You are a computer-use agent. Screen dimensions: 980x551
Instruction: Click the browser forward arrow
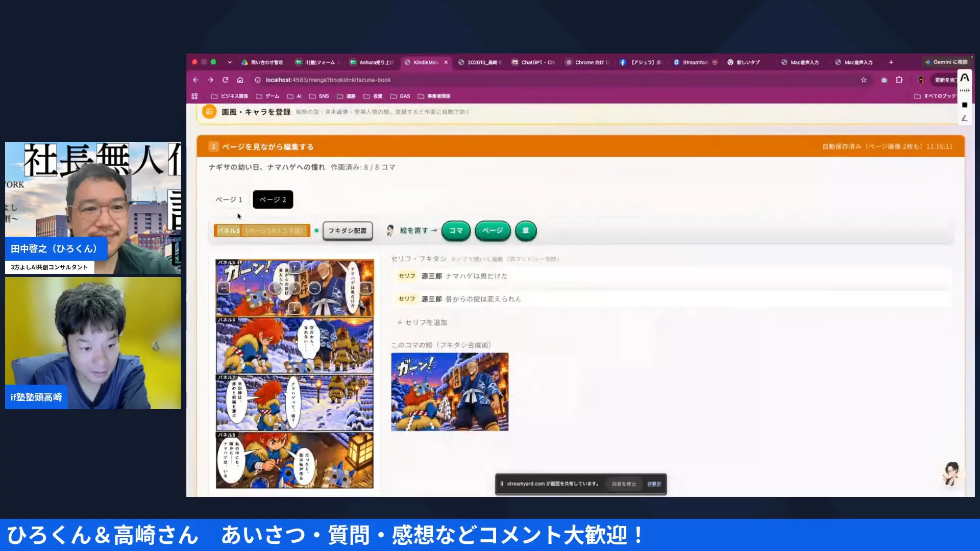click(210, 80)
